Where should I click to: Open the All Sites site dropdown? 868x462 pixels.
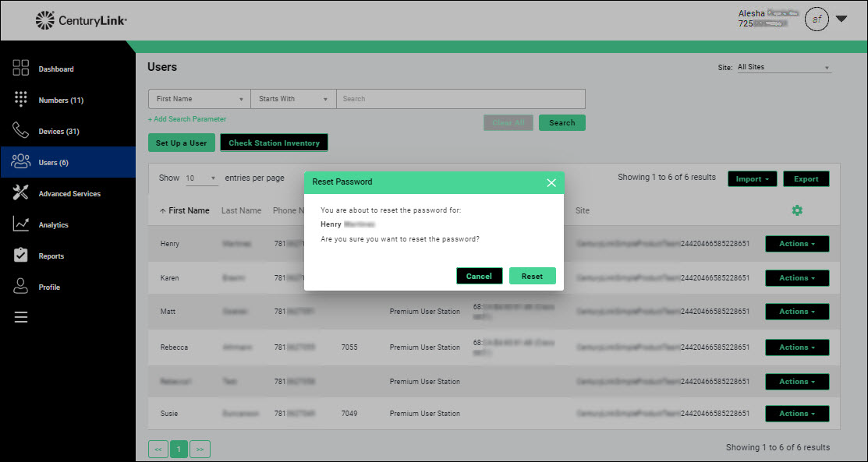[x=784, y=68]
